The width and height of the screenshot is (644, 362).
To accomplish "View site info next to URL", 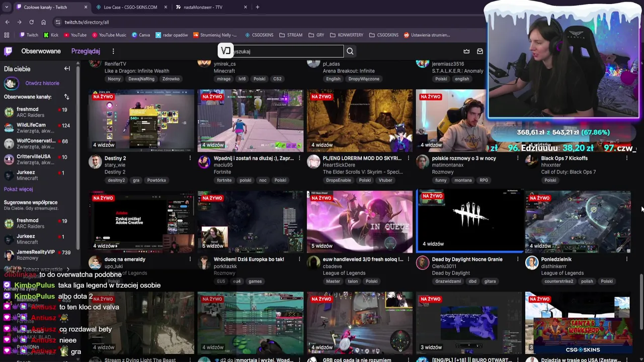I will (x=58, y=22).
